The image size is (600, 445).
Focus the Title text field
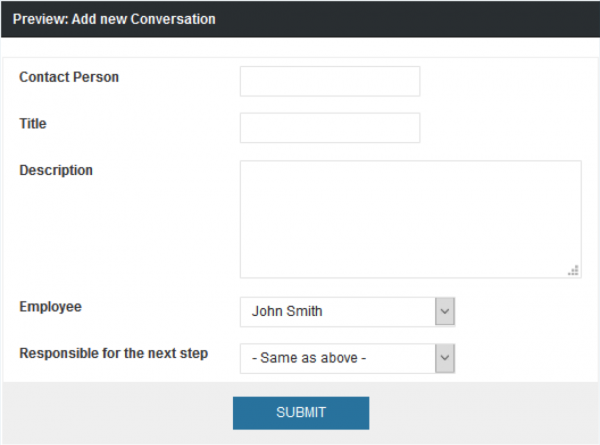pyautogui.click(x=330, y=128)
